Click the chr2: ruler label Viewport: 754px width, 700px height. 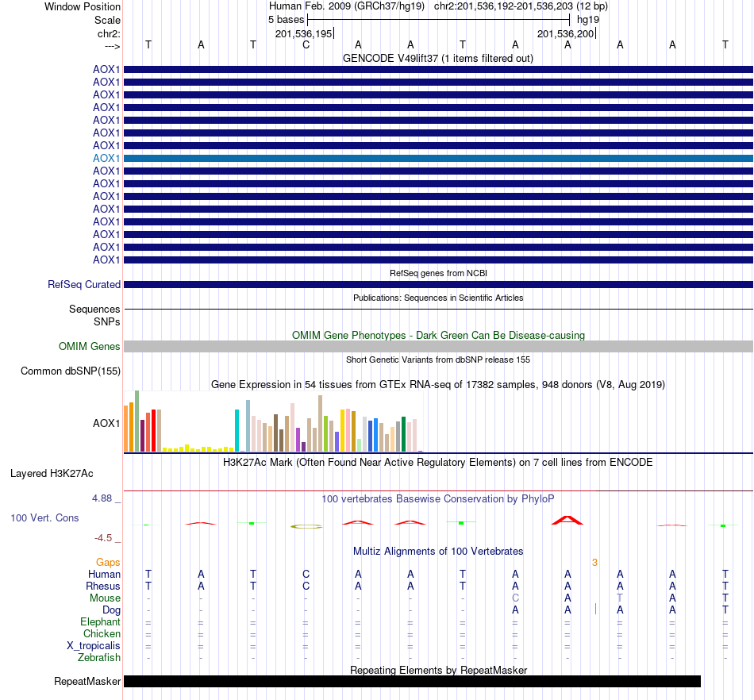click(x=109, y=33)
